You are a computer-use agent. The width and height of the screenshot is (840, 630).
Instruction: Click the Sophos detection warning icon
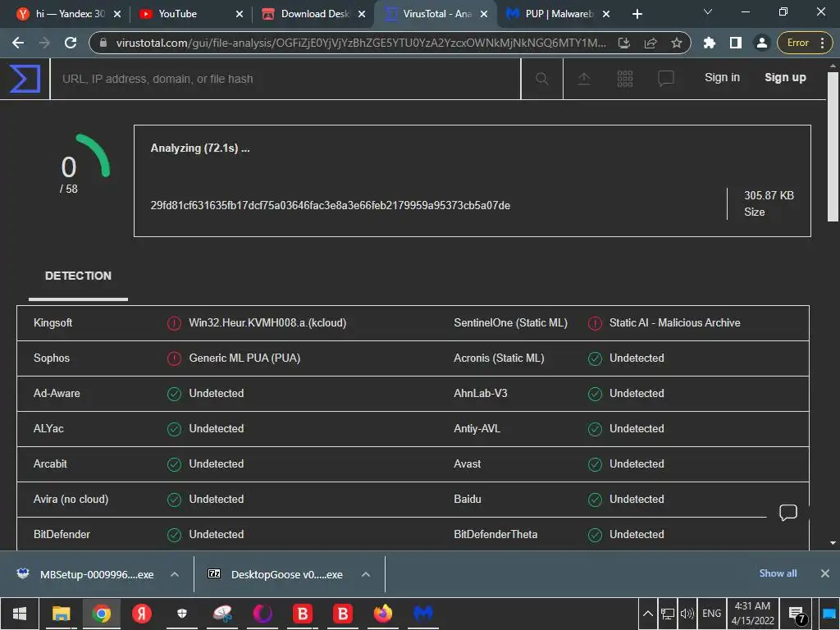click(x=174, y=359)
